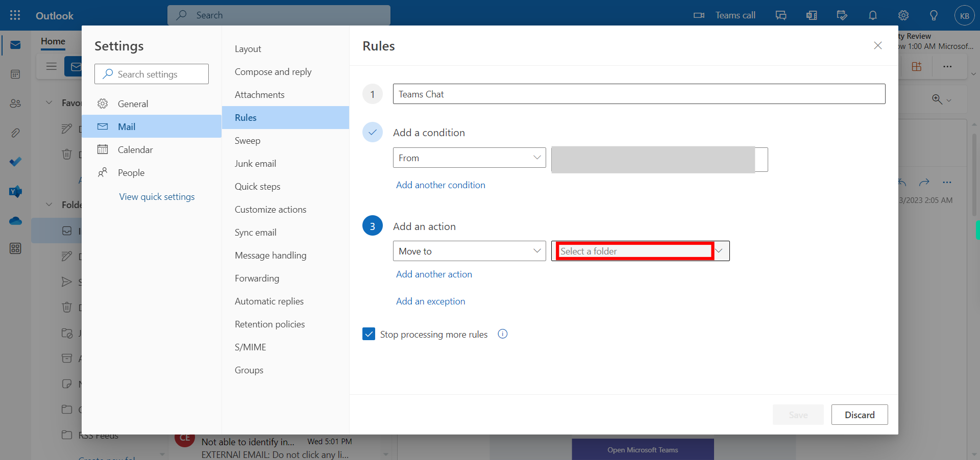Toggle the hamburger navigation pane button
980x460 pixels.
[x=51, y=66]
